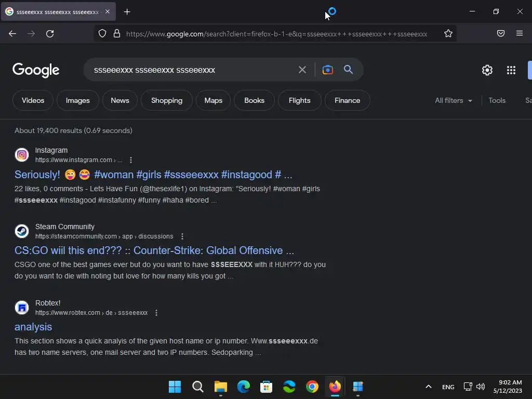Switch to Flights results
This screenshot has width=532, height=399.
(x=299, y=100)
